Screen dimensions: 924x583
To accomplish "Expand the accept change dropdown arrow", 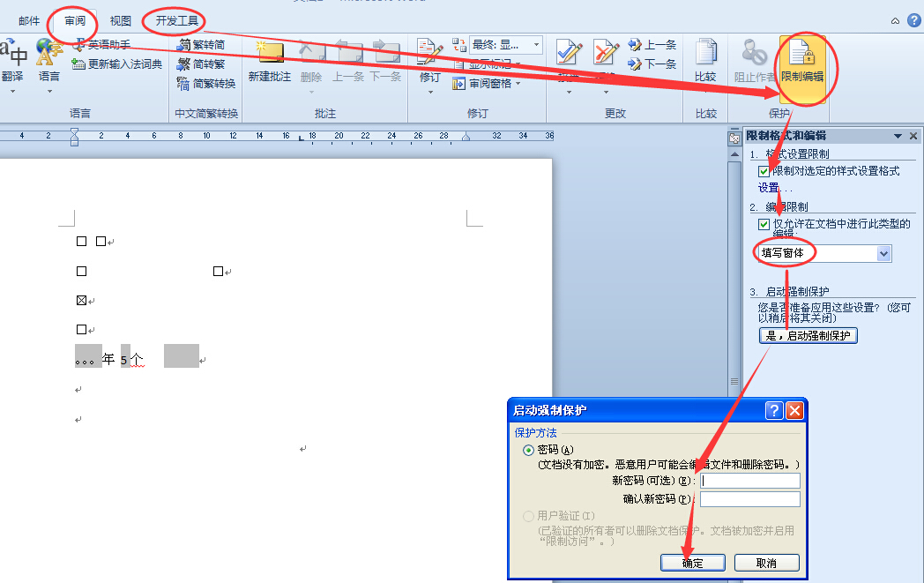I will [x=569, y=92].
